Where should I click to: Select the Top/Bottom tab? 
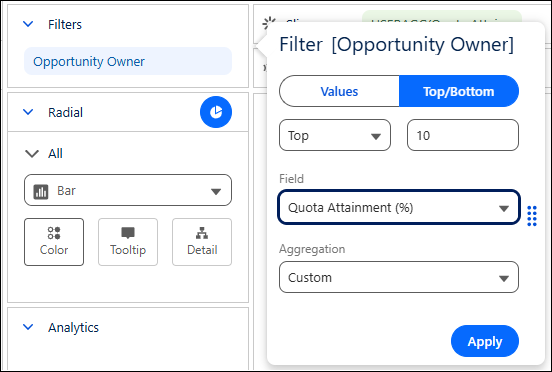click(459, 91)
